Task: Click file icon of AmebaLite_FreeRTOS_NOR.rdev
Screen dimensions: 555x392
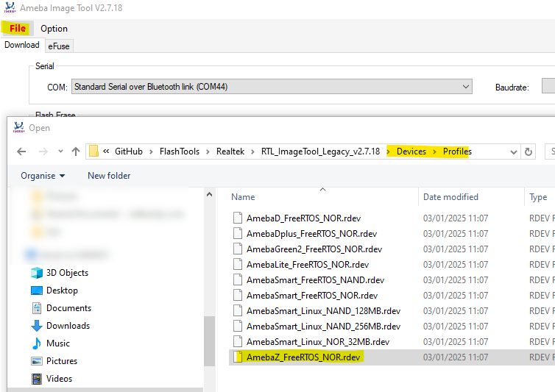Action: click(238, 265)
